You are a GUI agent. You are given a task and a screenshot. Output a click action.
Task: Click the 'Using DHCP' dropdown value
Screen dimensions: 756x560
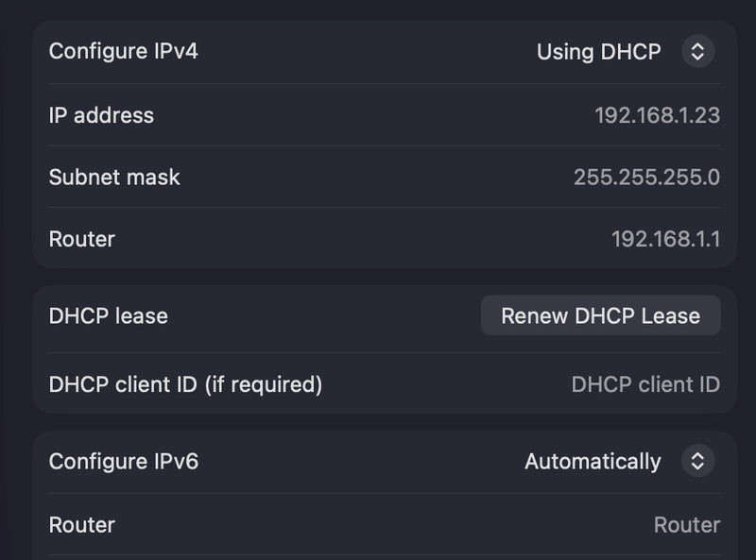click(598, 52)
